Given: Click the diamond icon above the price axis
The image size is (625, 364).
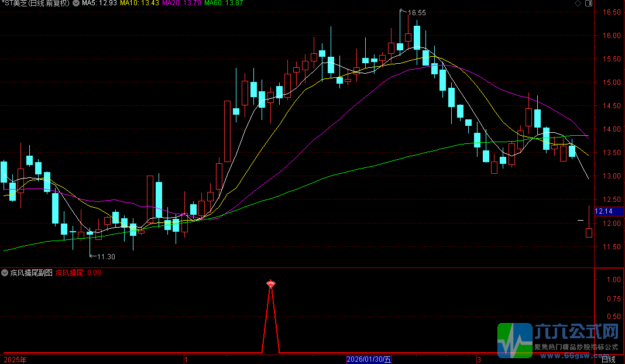Looking at the screenshot, I should (578, 3).
